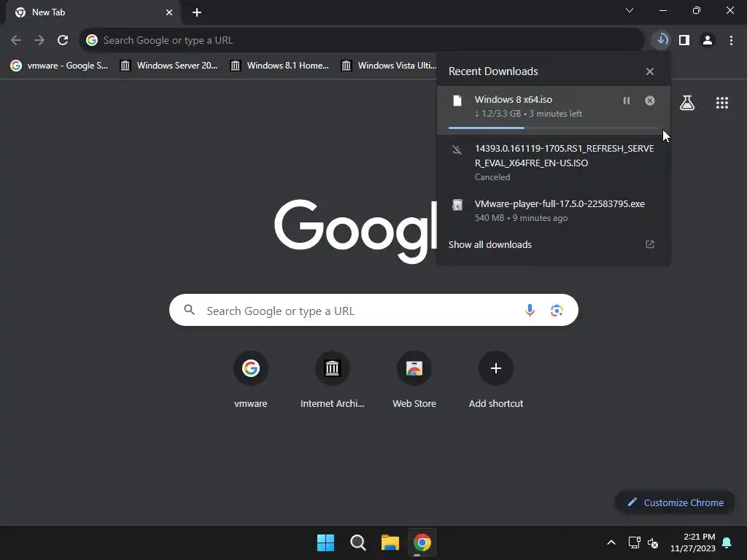This screenshot has width=747, height=560.
Task: Open the Web Store shortcut tile
Action: [414, 381]
